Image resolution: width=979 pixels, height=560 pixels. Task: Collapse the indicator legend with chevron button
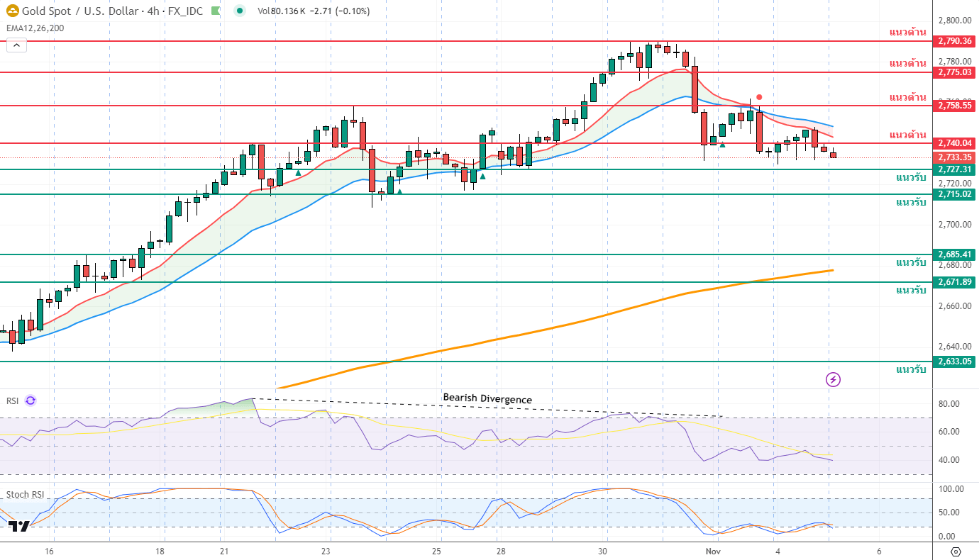pyautogui.click(x=17, y=45)
